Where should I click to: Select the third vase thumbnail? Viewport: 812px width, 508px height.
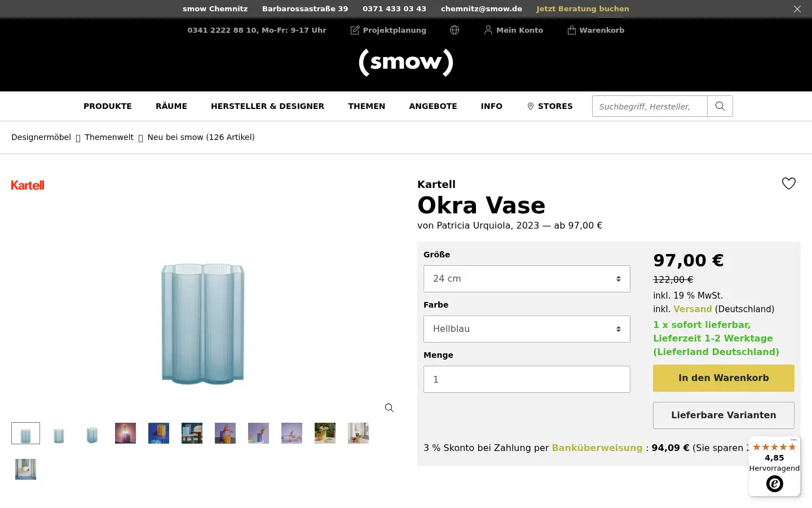coord(92,433)
